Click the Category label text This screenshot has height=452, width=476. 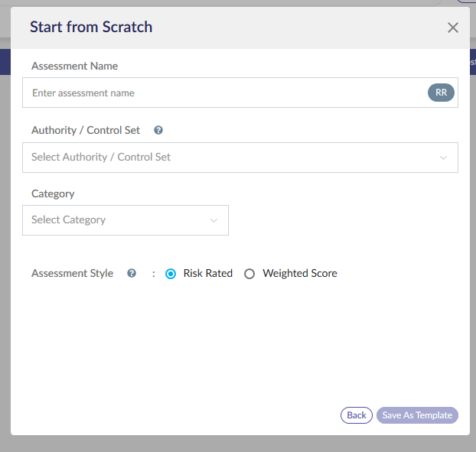(x=53, y=193)
